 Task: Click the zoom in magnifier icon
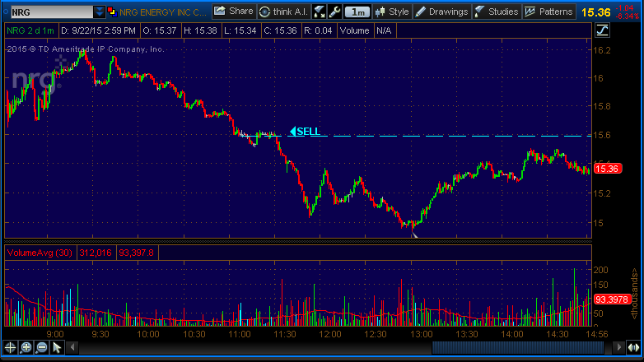pyautogui.click(x=26, y=348)
